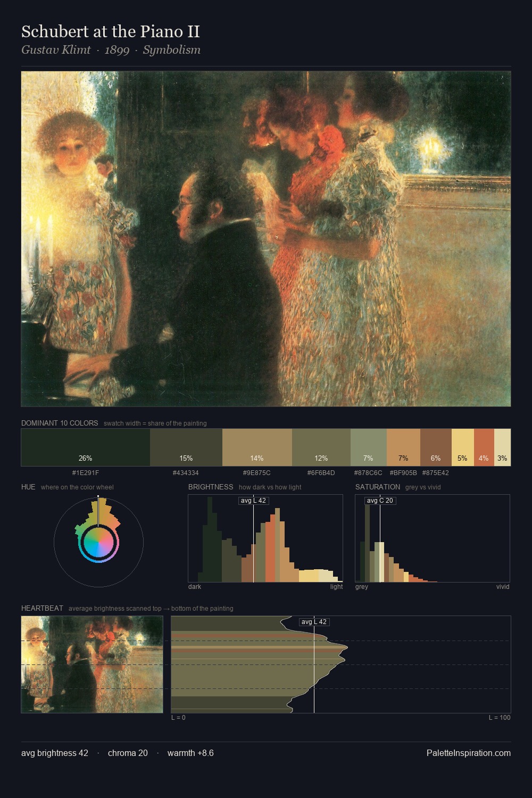532x798 pixels.
Task: Click the 'avg L 42' heartbeat chart label
Action: pos(314,622)
